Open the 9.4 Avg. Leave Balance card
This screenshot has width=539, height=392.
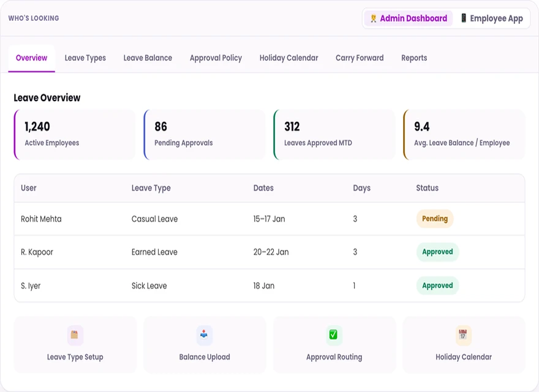tap(464, 135)
